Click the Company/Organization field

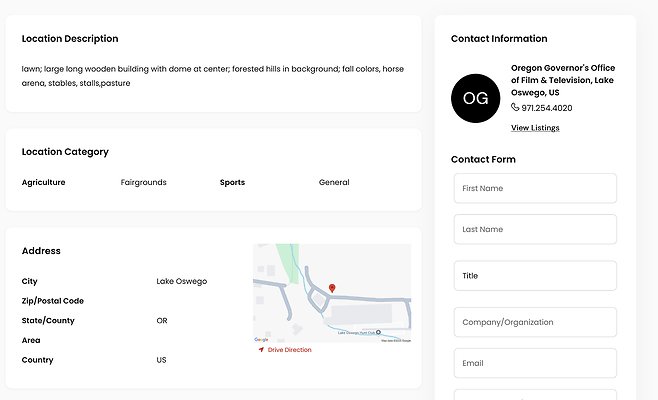[535, 322]
